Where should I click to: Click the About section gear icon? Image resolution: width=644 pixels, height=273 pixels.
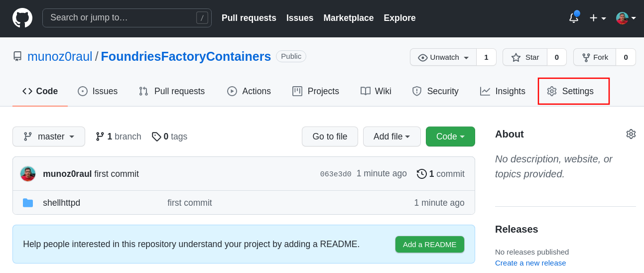[x=631, y=134]
